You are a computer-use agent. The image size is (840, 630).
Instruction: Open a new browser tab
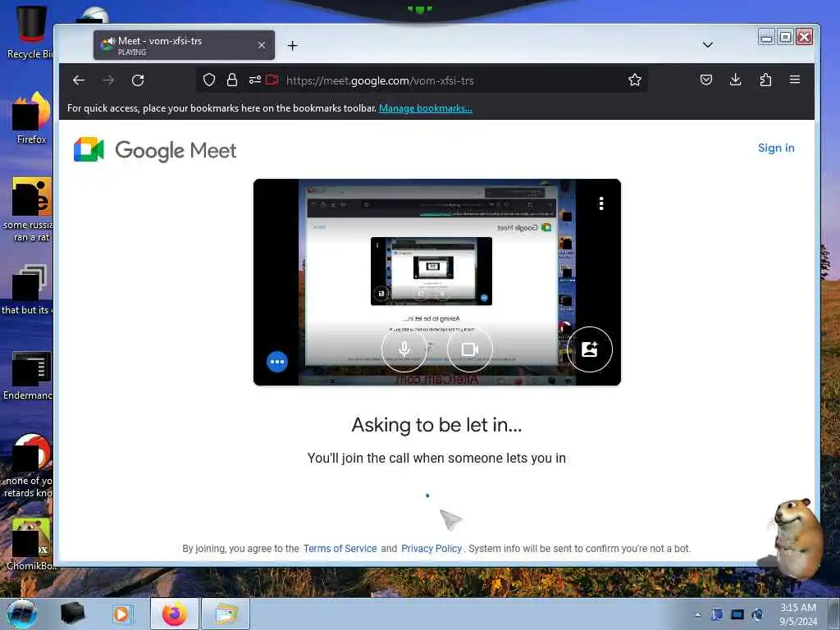click(293, 46)
